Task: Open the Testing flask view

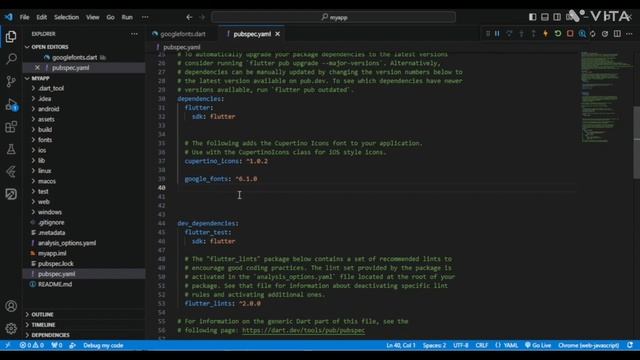Action: point(11,149)
